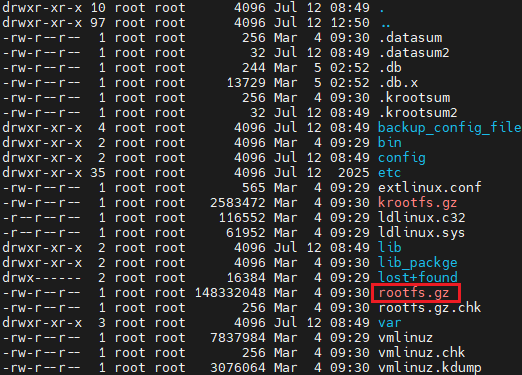Click the ldlinux.c32 file name
The image size is (522, 375).
point(422,218)
